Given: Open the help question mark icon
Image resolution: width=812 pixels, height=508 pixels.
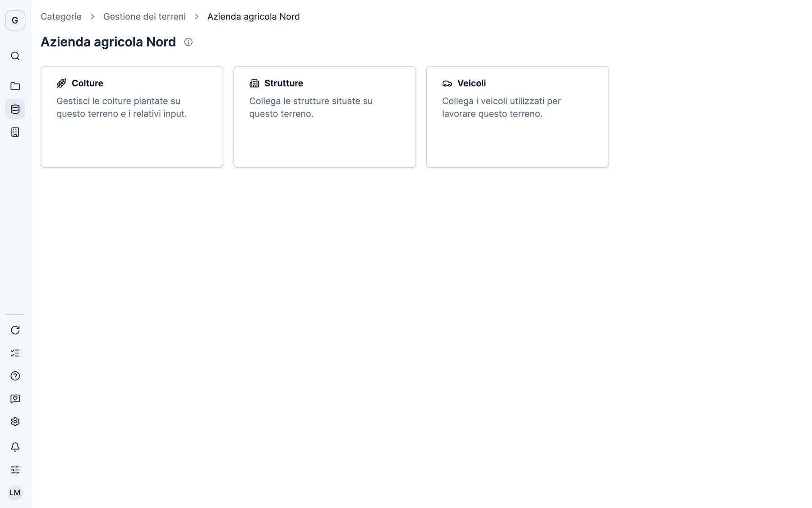Looking at the screenshot, I should click(x=15, y=376).
